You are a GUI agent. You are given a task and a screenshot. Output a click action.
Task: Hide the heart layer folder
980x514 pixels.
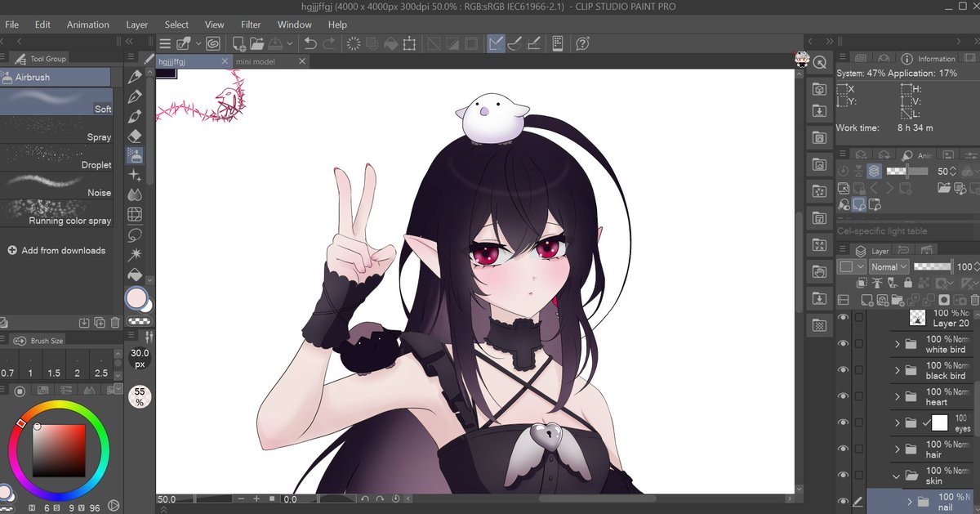[843, 396]
